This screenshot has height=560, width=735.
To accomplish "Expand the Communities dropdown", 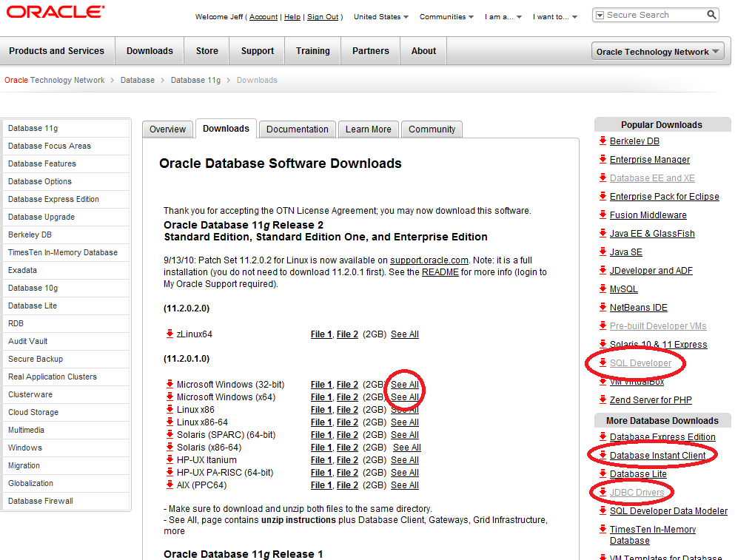I will [446, 17].
